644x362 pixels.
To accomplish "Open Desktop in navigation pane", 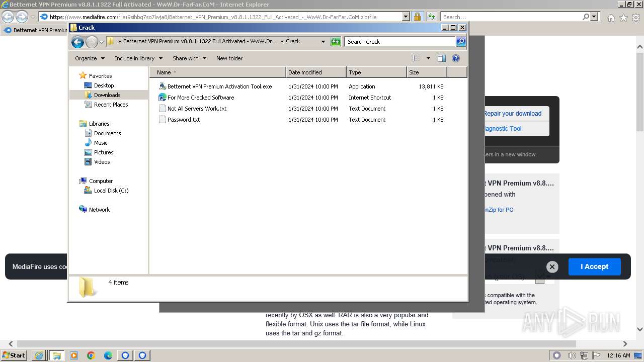I will [x=104, y=85].
